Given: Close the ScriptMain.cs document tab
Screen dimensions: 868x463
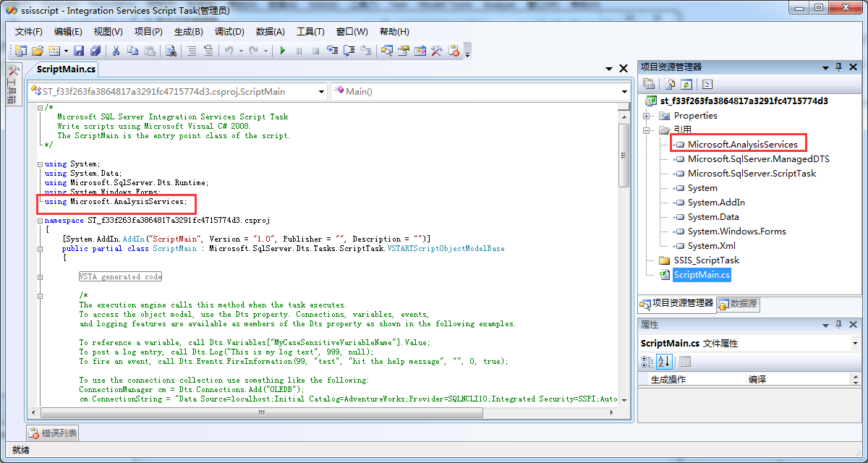Looking at the screenshot, I should [x=624, y=69].
